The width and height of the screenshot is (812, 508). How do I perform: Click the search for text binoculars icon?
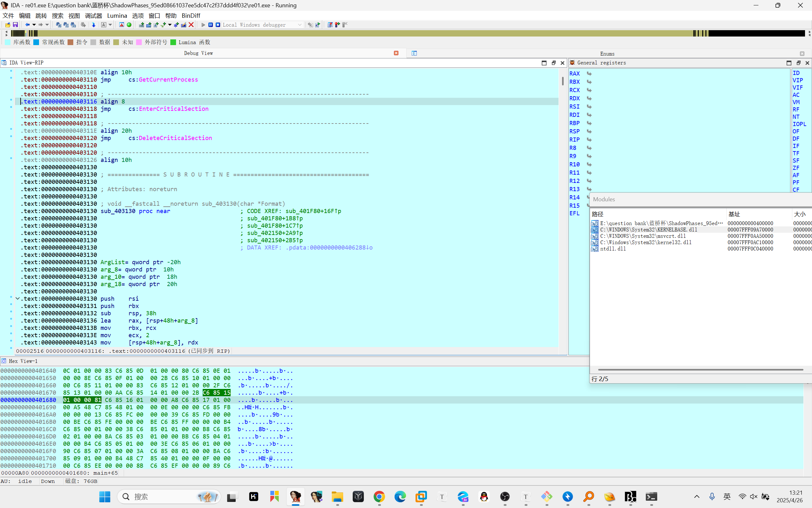(x=66, y=25)
